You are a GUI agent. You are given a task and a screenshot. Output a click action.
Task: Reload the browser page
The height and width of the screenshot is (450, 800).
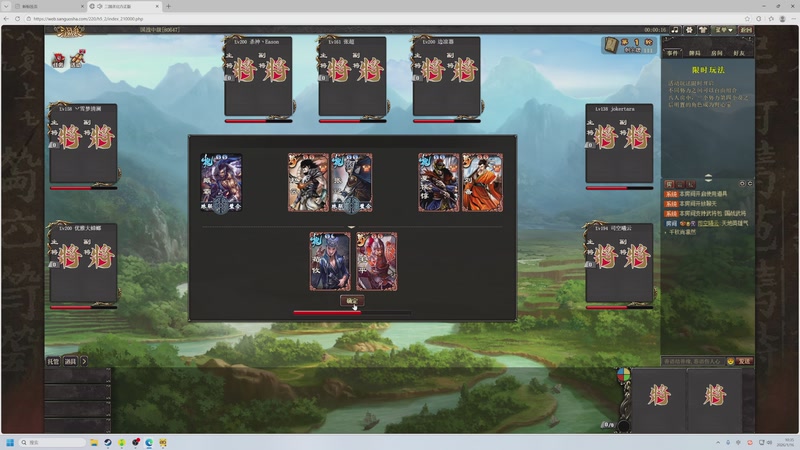point(17,18)
